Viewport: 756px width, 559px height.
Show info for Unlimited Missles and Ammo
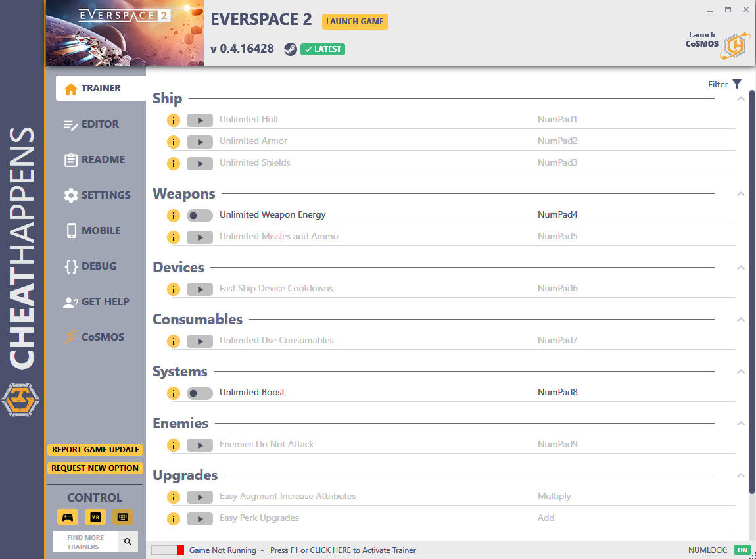[x=174, y=237]
